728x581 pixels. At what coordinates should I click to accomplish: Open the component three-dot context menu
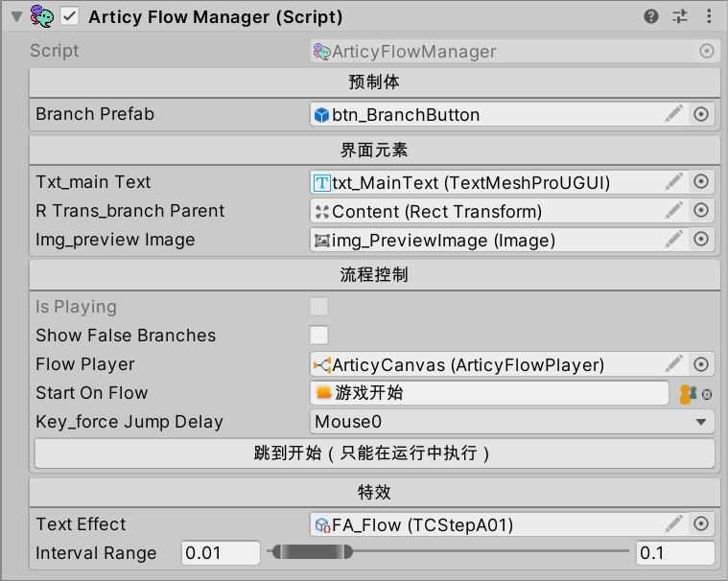[x=709, y=16]
